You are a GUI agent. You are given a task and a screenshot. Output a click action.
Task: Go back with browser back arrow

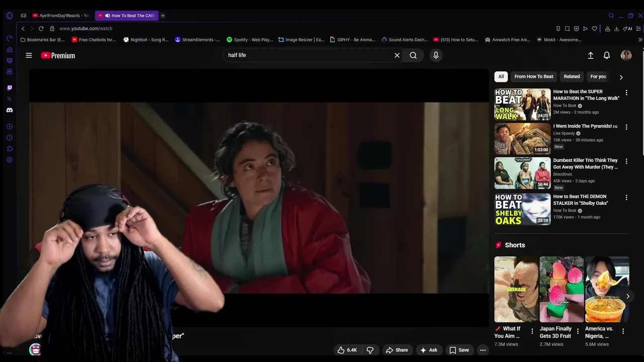(x=23, y=29)
